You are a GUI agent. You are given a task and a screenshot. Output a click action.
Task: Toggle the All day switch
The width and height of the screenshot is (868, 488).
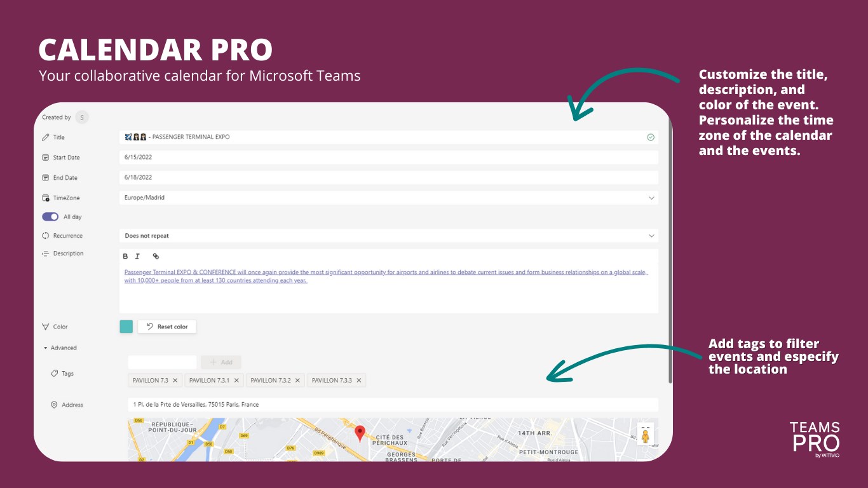(x=50, y=217)
